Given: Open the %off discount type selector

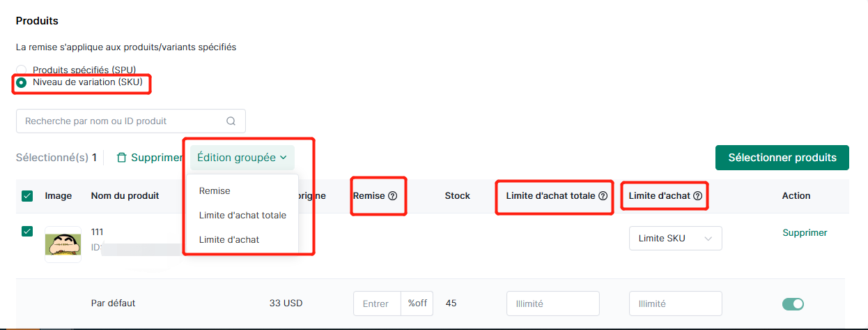Looking at the screenshot, I should [x=417, y=303].
